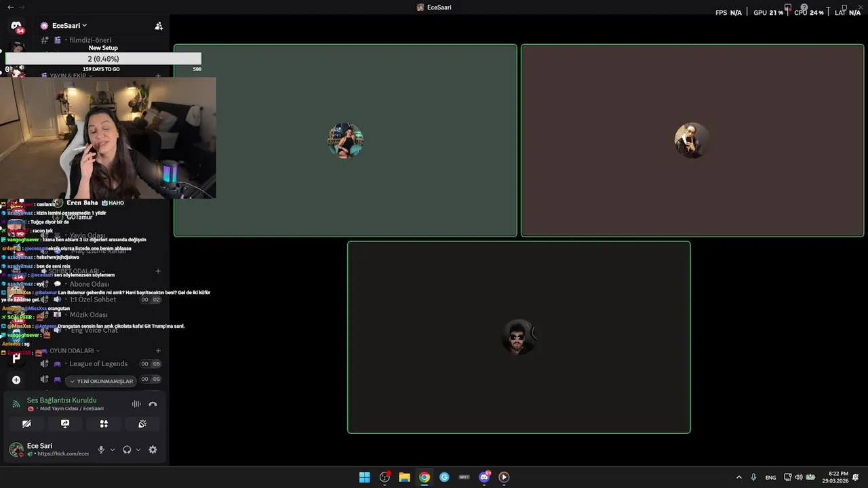The image size is (868, 488).
Task: Open input device options arrow beside microphone
Action: coord(113,449)
